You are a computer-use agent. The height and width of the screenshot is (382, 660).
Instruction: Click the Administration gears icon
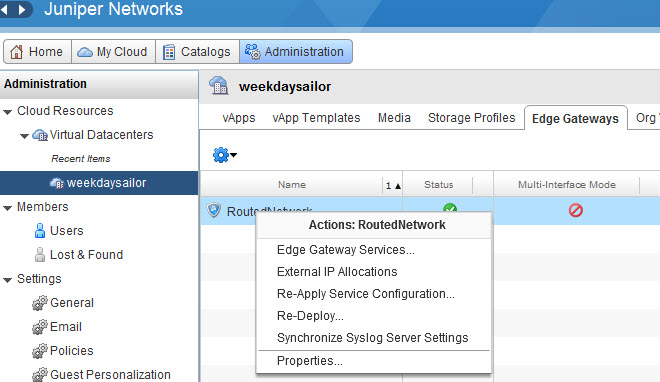tap(253, 52)
